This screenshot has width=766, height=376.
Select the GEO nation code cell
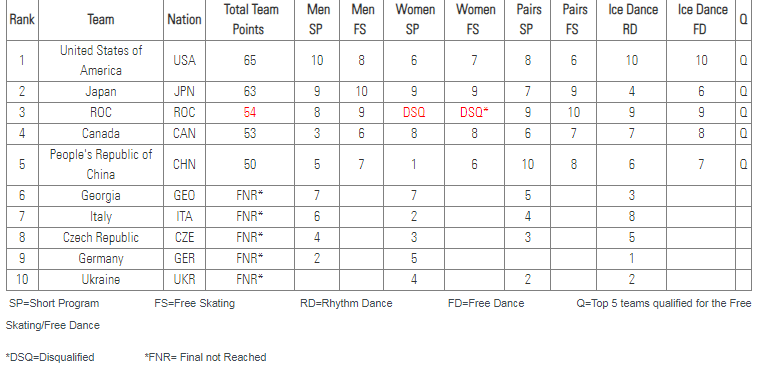coord(184,196)
